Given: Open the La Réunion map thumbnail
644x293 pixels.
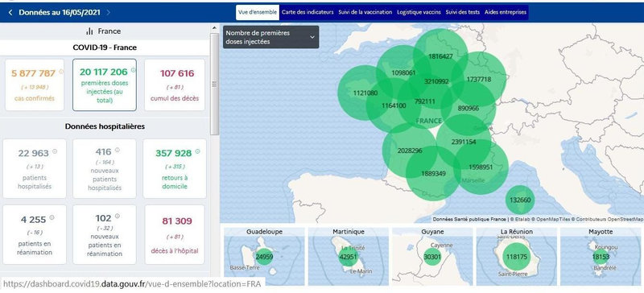Looking at the screenshot, I should pos(516,257).
